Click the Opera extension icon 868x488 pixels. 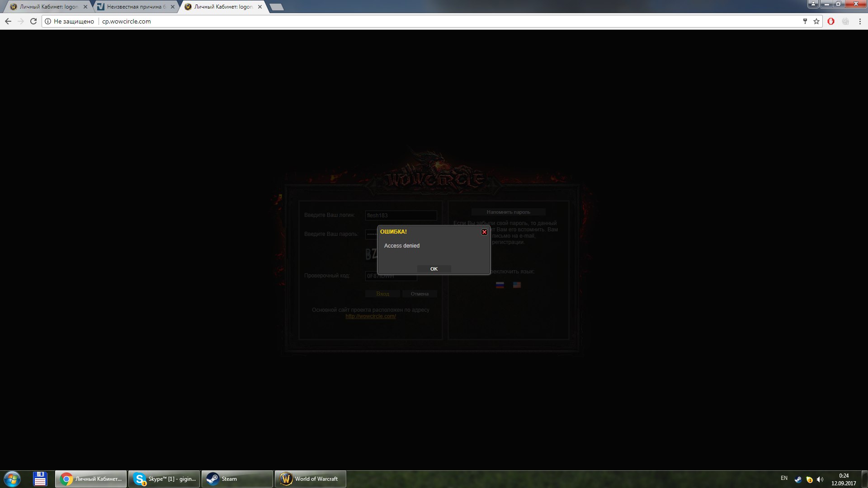pyautogui.click(x=831, y=21)
